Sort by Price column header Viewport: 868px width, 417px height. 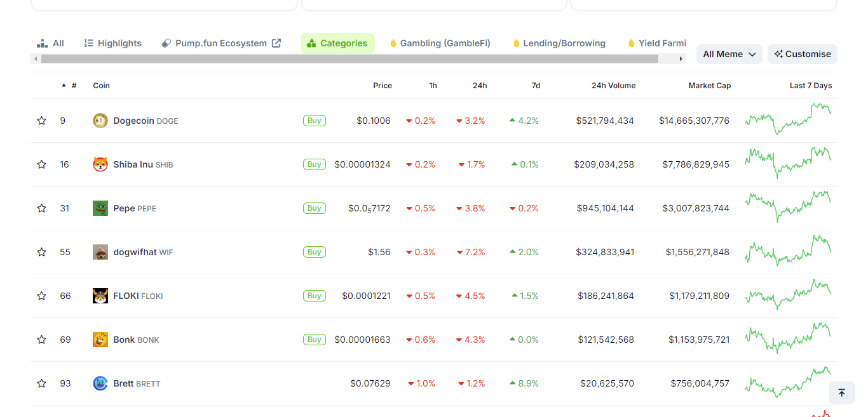click(383, 85)
